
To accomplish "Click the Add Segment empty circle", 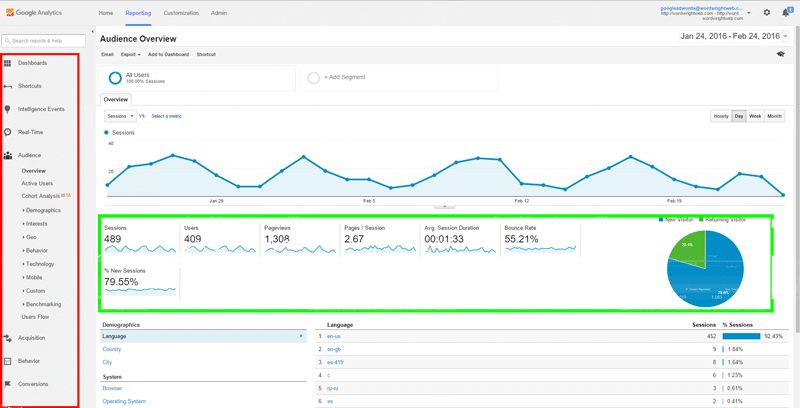I will (x=314, y=78).
